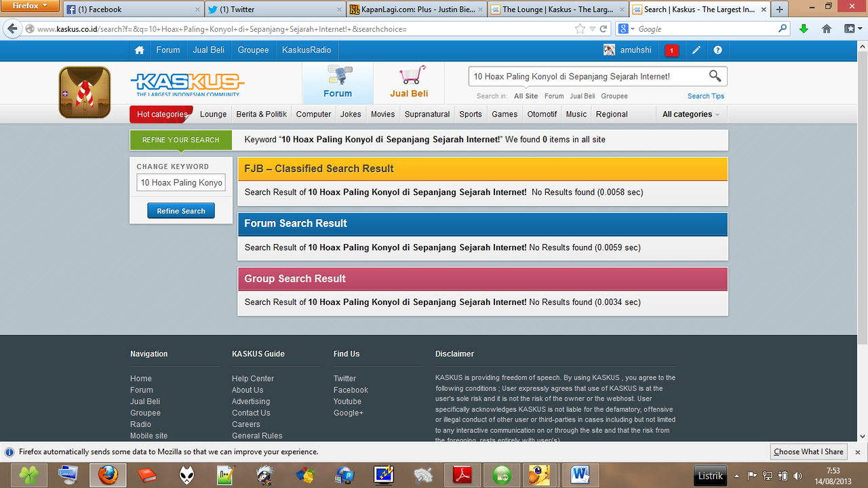This screenshot has width=868, height=488.
Task: Switch to the Facebook tab
Action: tap(133, 9)
